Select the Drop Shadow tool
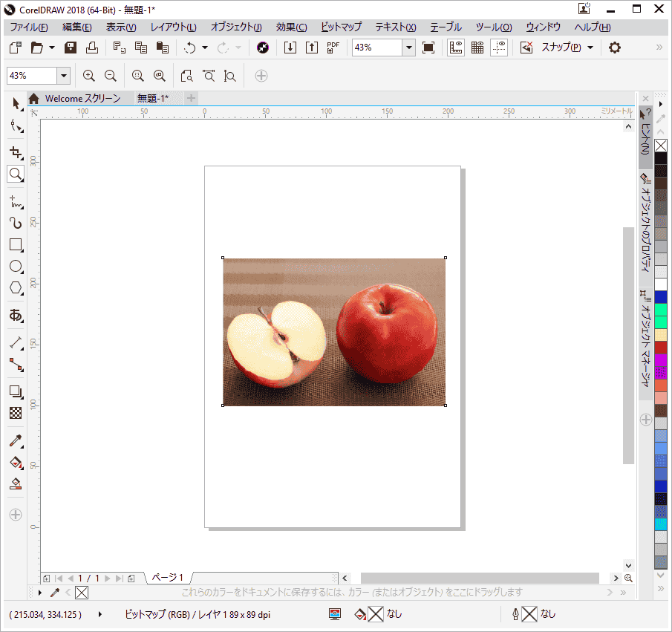Screen dimensions: 672x632 (x=16, y=391)
